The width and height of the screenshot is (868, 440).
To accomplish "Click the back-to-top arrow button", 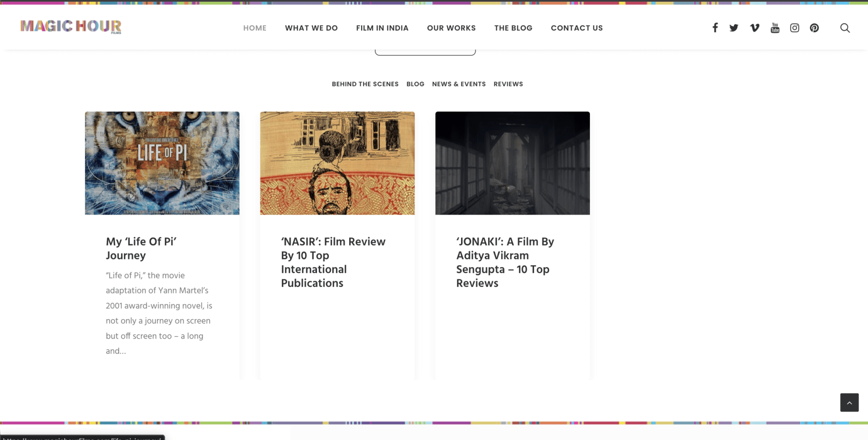I will (x=849, y=402).
